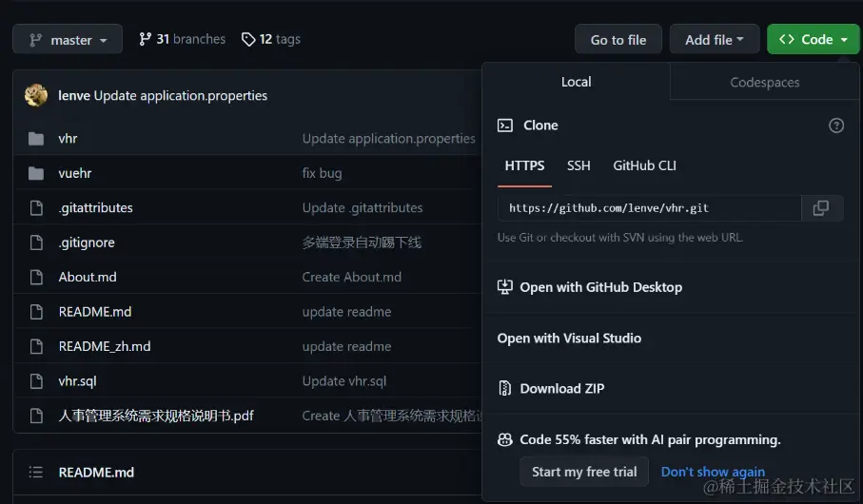Open the About.md file
The height and width of the screenshot is (504, 863).
pos(88,277)
